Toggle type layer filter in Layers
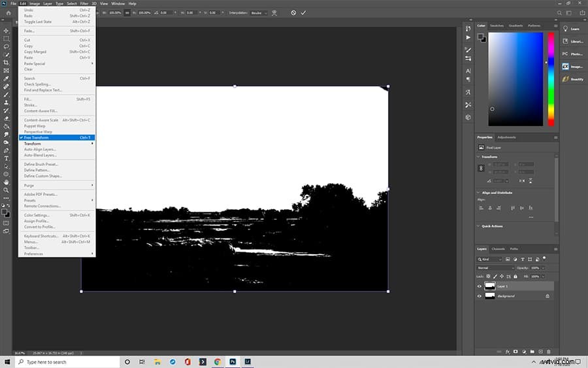The image size is (588, 368). 523,259
